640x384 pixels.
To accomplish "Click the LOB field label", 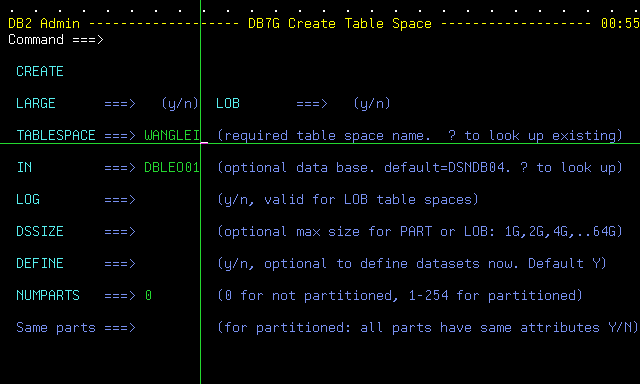I will 228,104.
